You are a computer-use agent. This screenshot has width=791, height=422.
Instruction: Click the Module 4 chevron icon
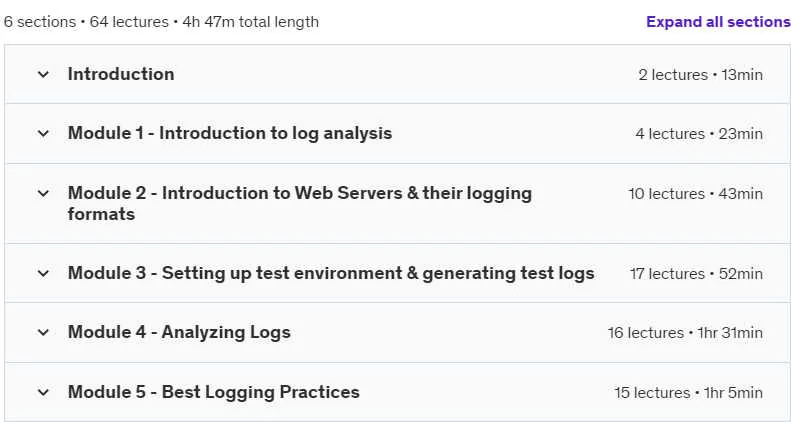(x=43, y=332)
